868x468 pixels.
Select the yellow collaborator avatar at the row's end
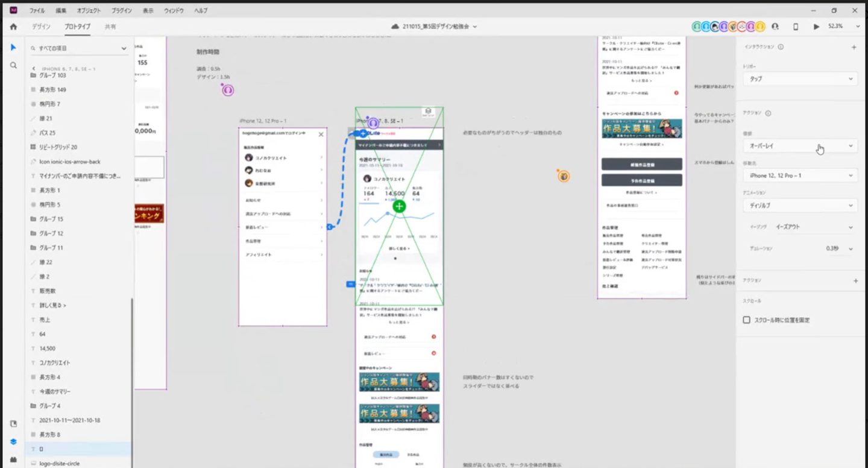(760, 27)
